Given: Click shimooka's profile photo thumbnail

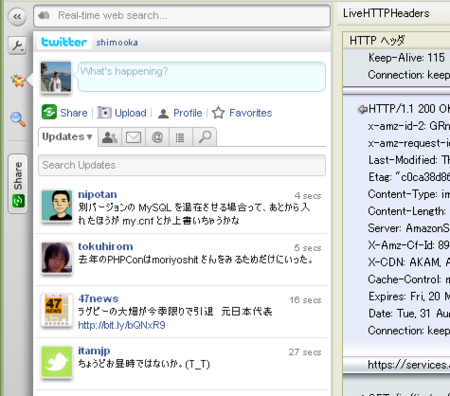Looking at the screenshot, I should click(x=56, y=77).
